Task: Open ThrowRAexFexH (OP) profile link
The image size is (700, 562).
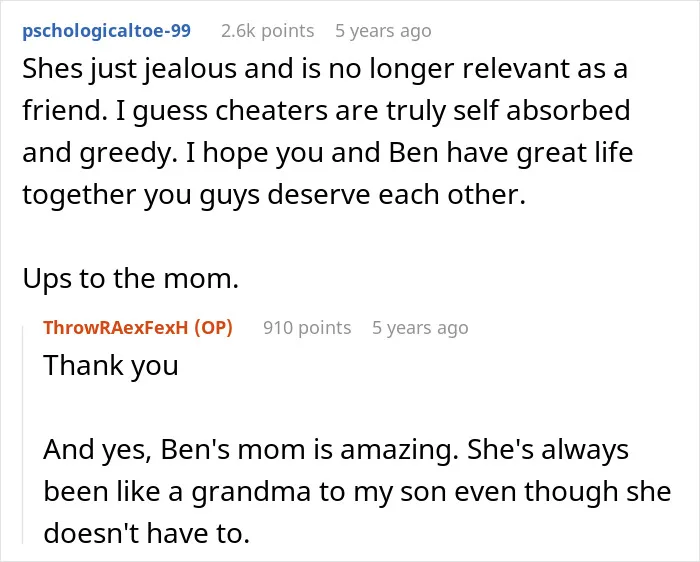Action: 138,327
